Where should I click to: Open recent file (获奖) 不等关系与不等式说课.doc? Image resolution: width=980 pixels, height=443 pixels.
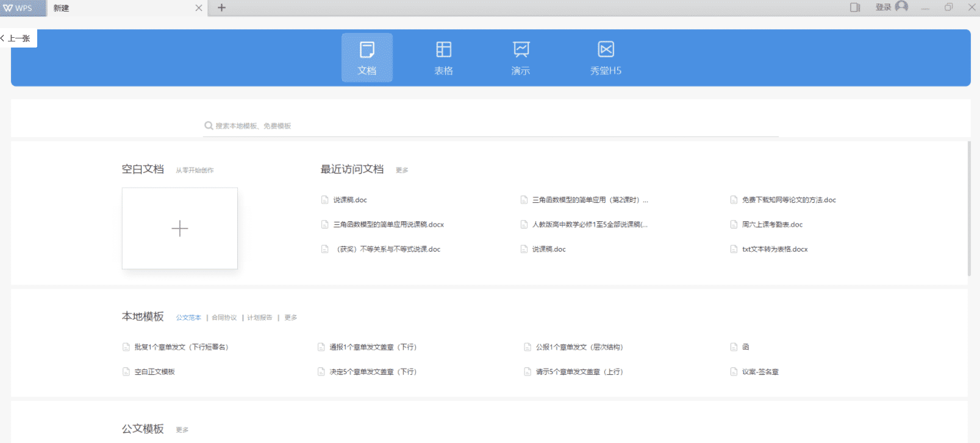[388, 249]
